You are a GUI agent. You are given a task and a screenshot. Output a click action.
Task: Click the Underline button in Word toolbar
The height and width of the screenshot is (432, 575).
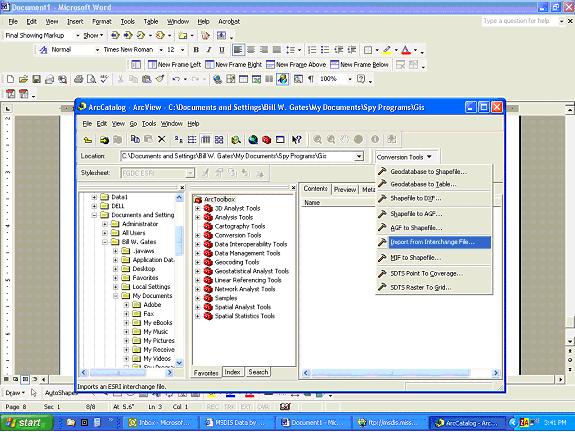click(221, 50)
